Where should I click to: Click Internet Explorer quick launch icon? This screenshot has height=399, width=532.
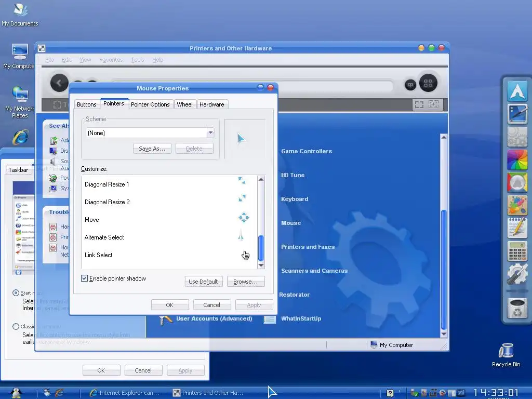point(59,393)
